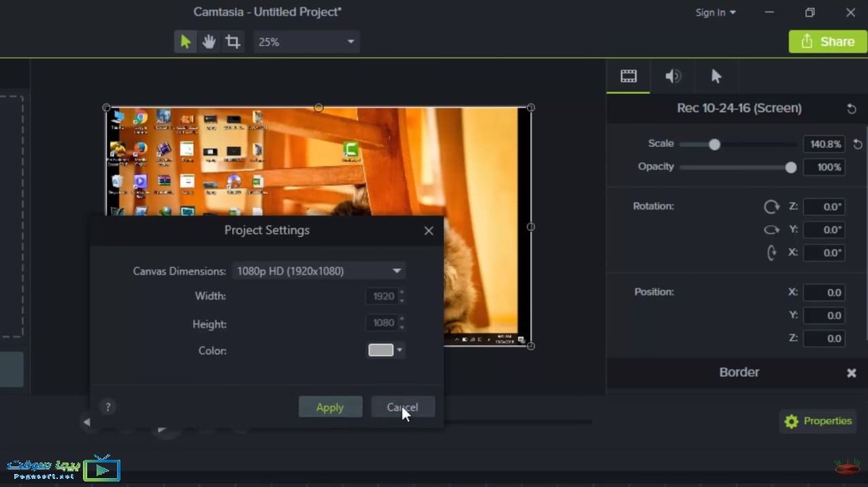
Task: Click the Border section header
Action: (x=739, y=373)
